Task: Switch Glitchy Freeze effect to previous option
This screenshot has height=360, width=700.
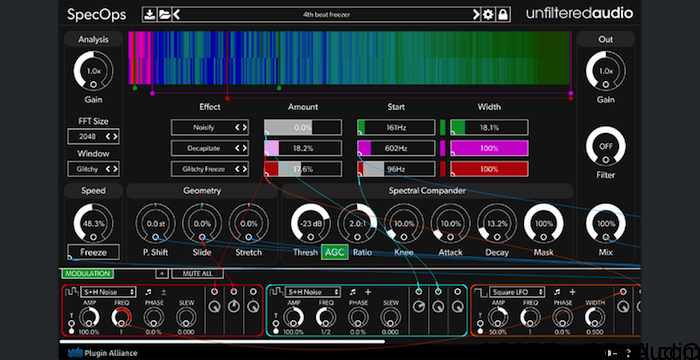Action: [x=238, y=169]
